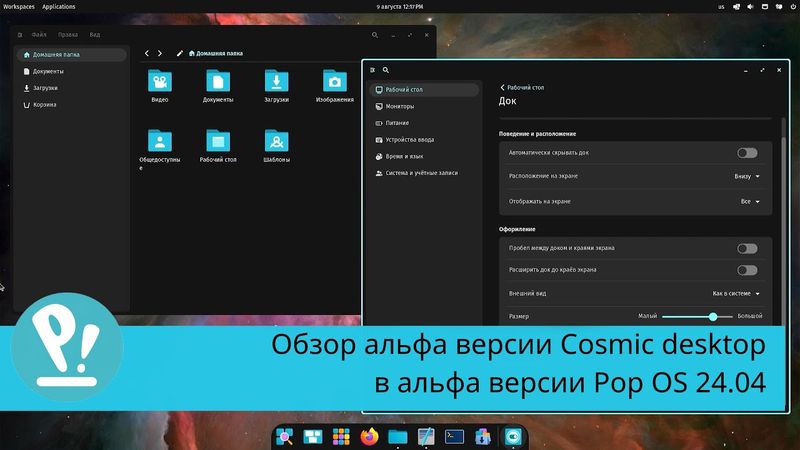Open the app library grid in dock
This screenshot has height=450, width=800.
[341, 437]
